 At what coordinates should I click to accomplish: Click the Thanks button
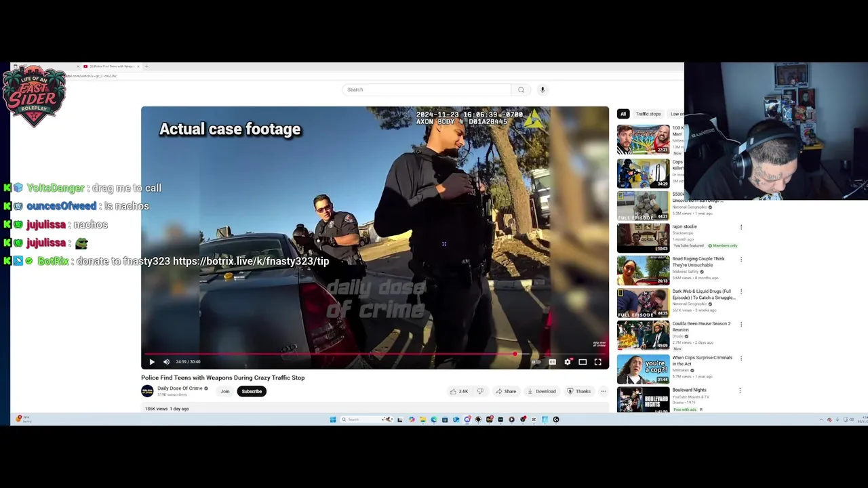pos(578,391)
